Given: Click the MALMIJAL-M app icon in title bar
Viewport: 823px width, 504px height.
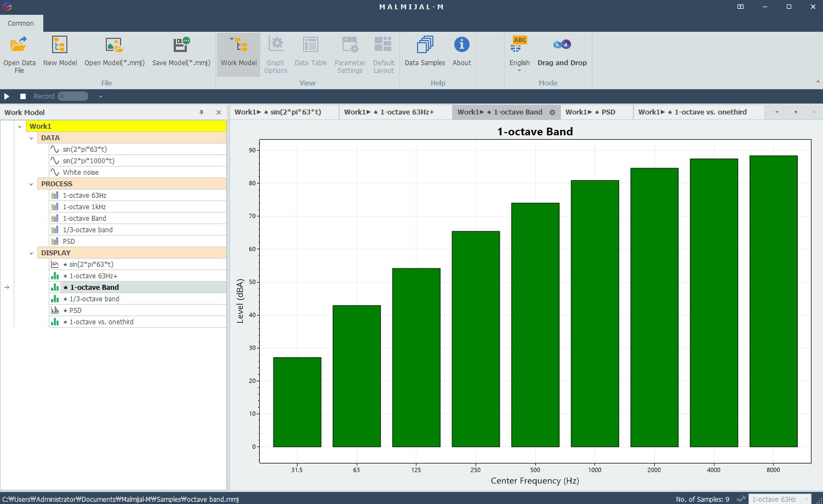Looking at the screenshot, I should [7, 7].
